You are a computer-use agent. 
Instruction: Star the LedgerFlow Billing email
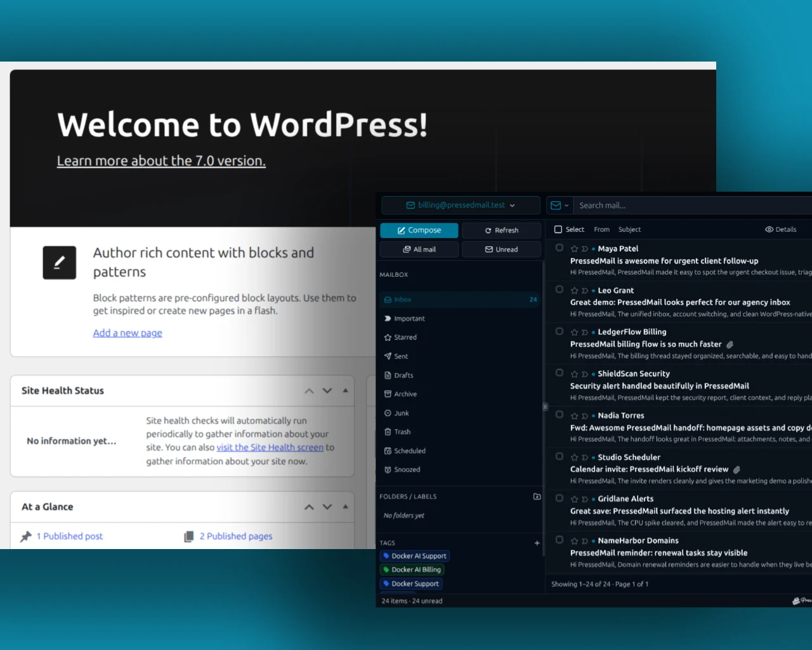coord(574,332)
